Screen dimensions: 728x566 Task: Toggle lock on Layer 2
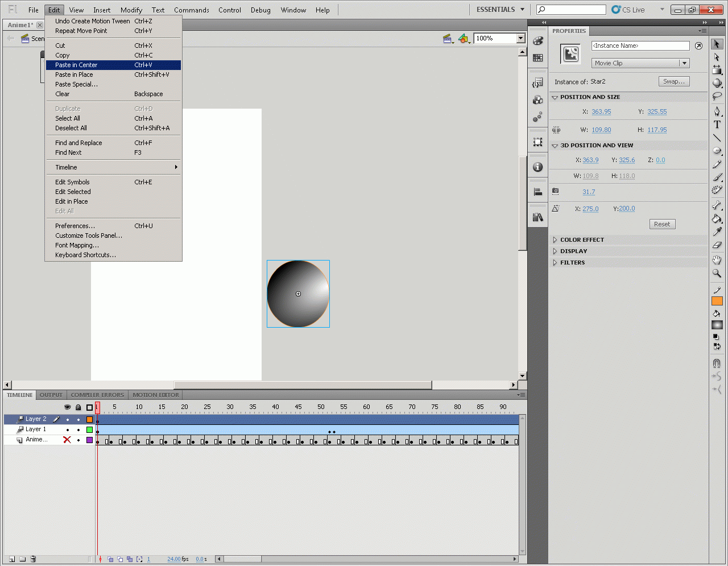(78, 419)
